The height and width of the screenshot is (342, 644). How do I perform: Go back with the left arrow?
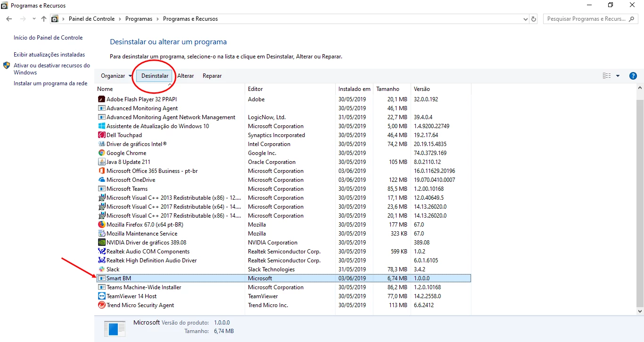(x=9, y=19)
